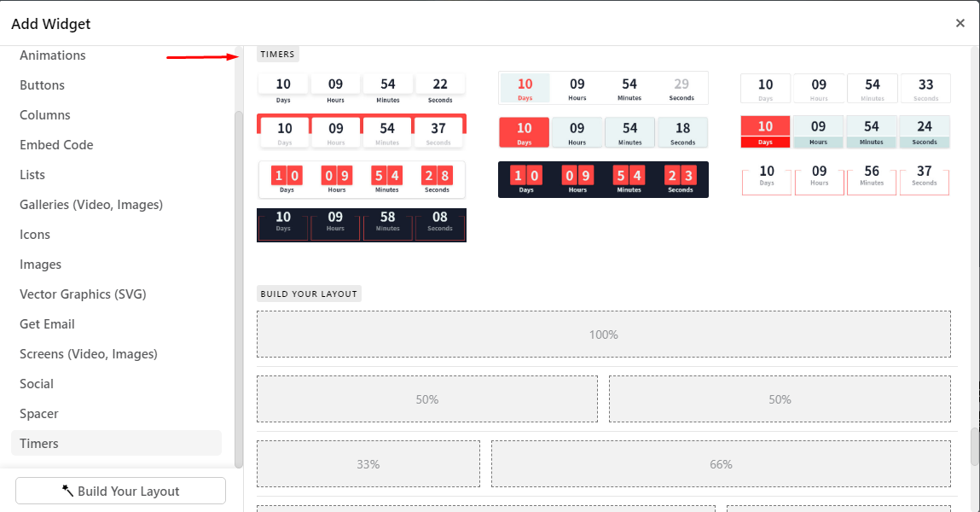Select Vector Graphics (SVG) category
980x512 pixels.
[x=82, y=294]
